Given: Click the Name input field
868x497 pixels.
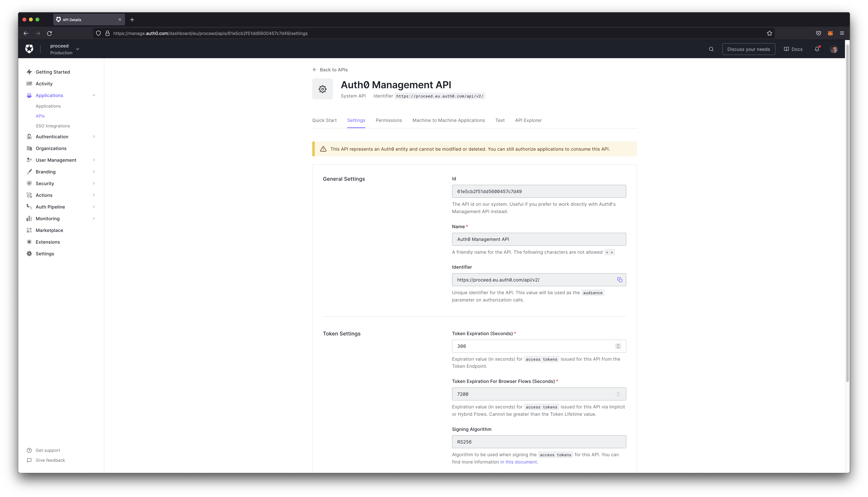Looking at the screenshot, I should coord(539,239).
